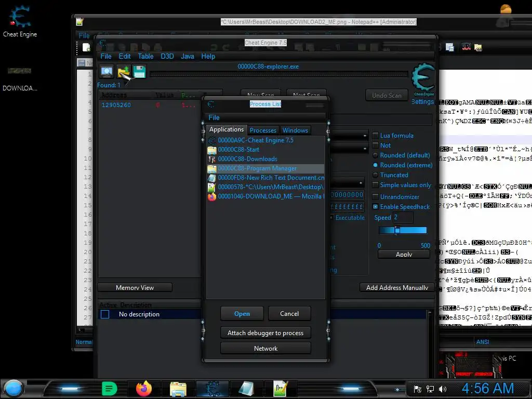Viewport: 532px width, 399px height.
Task: Select 00001040-DOWNLOAD_ME Mozilla entry
Action: 265,196
